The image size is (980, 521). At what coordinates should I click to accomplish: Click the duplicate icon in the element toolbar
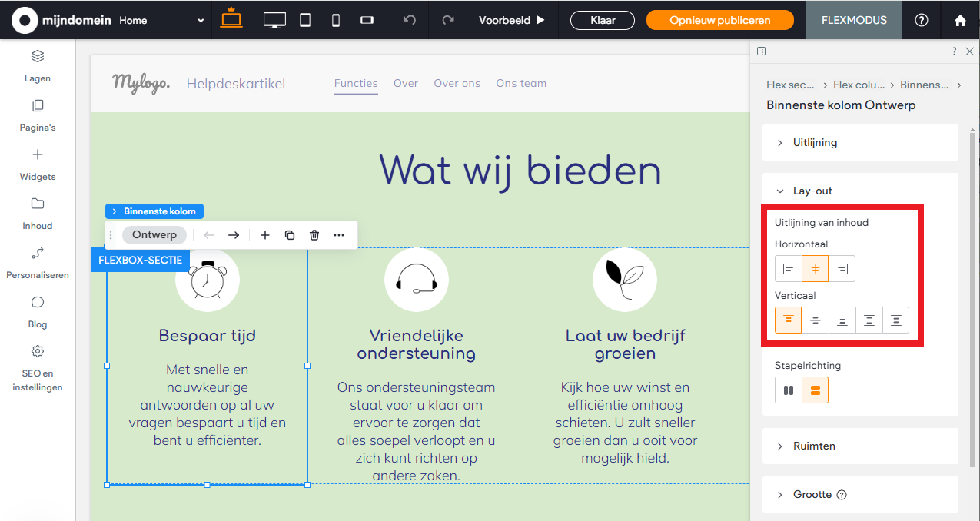(x=290, y=234)
